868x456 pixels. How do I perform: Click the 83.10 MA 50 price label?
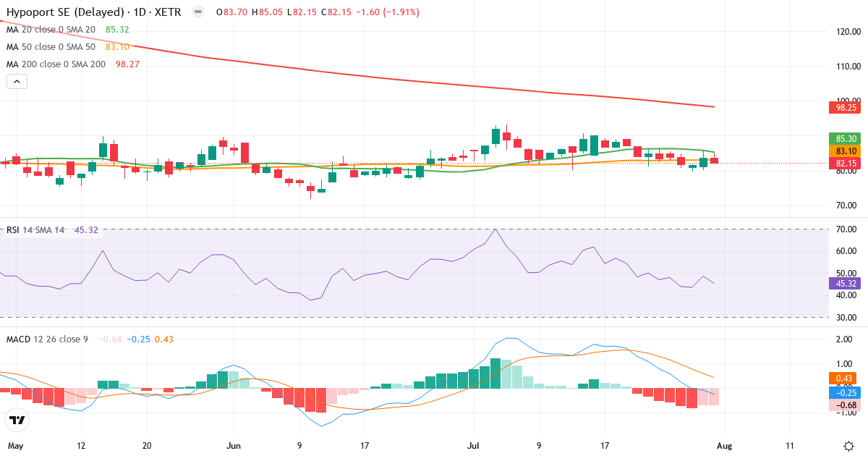click(846, 151)
